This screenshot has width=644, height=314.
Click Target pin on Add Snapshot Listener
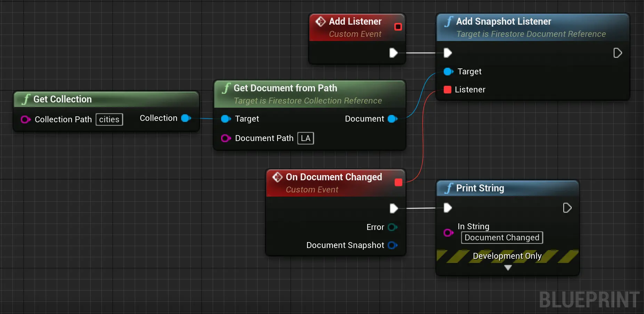pyautogui.click(x=449, y=72)
